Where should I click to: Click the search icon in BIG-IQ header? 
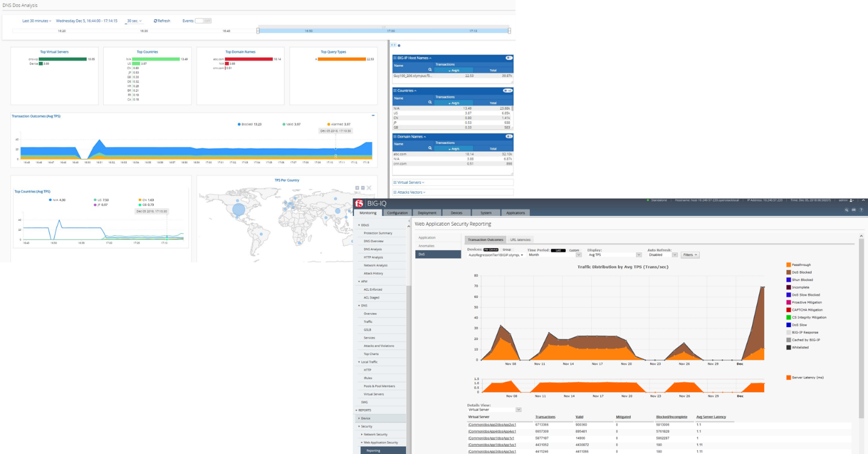pos(847,210)
